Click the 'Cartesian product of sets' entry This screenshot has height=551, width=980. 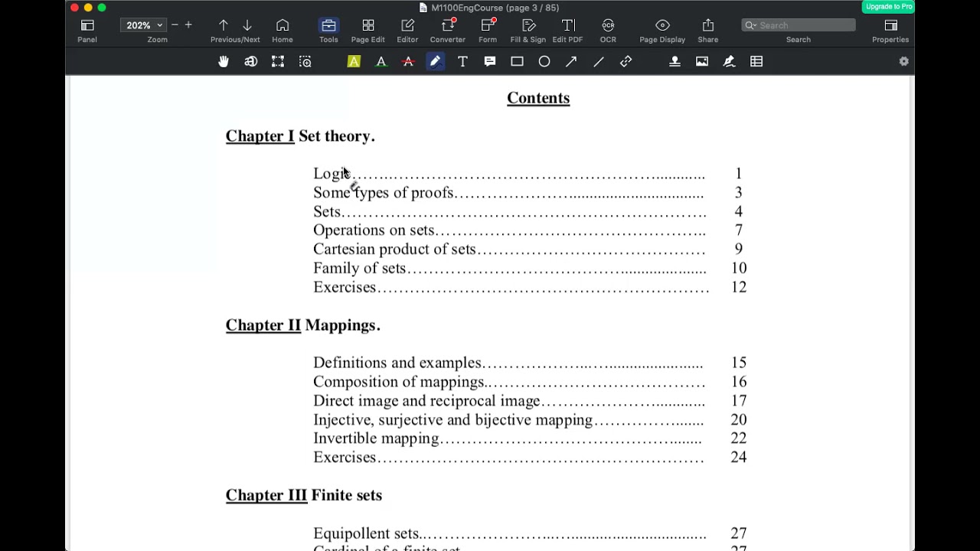(394, 249)
